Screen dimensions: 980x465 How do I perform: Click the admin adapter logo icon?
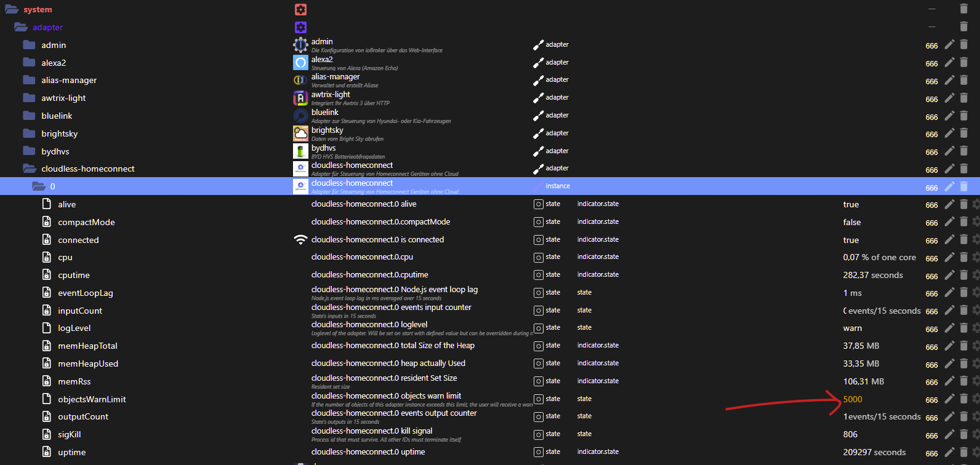300,45
